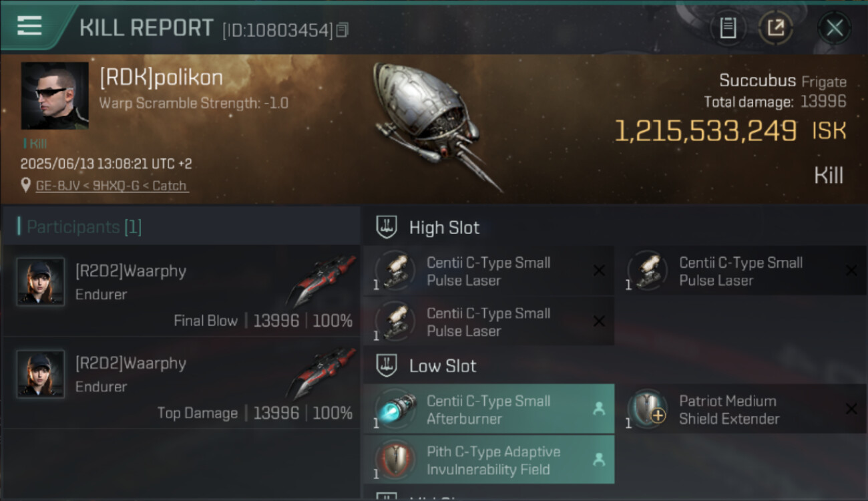
Task: Open the kill report notes document icon
Action: [728, 27]
